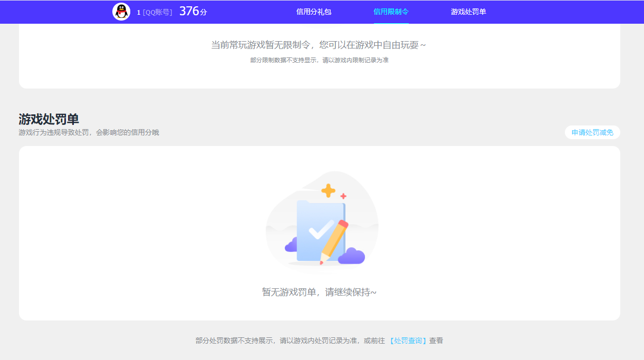This screenshot has width=644, height=360.
Task: Click the red plus mark near the folder graphic
Action: pos(343,195)
